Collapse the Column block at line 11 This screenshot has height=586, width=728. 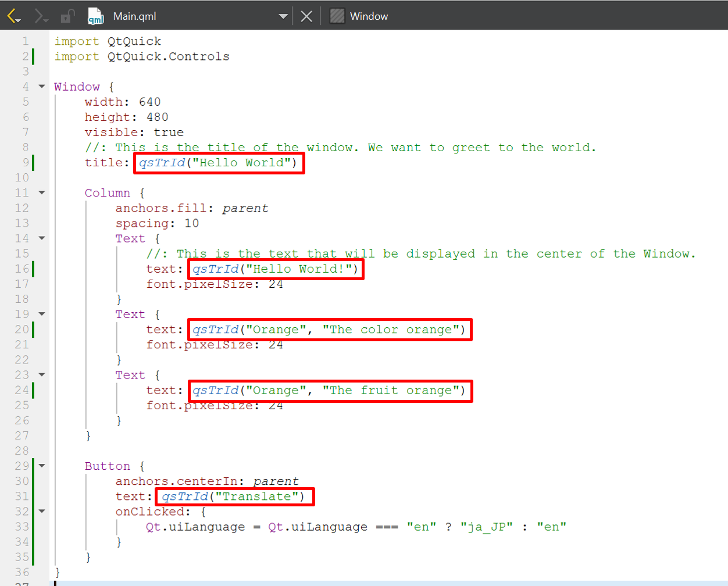pos(42,192)
